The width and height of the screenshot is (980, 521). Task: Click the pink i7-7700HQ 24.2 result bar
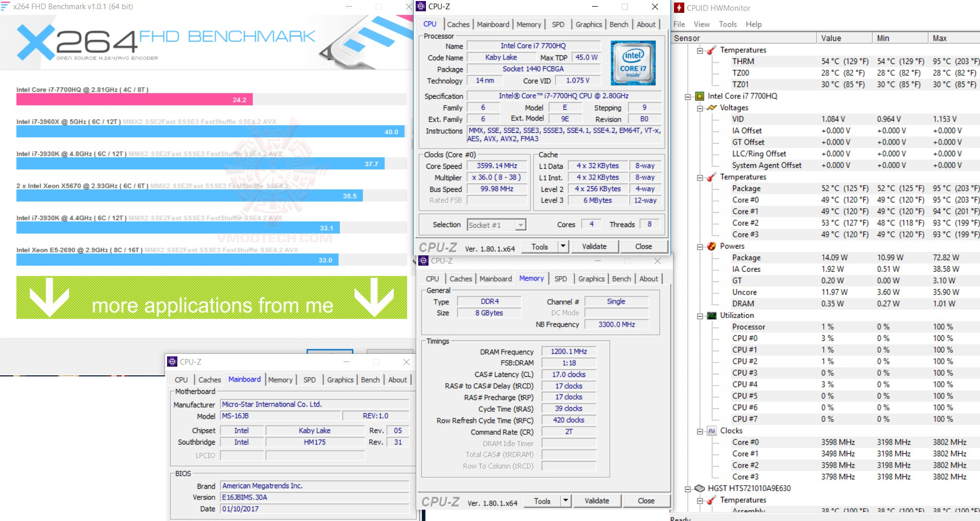click(x=134, y=99)
